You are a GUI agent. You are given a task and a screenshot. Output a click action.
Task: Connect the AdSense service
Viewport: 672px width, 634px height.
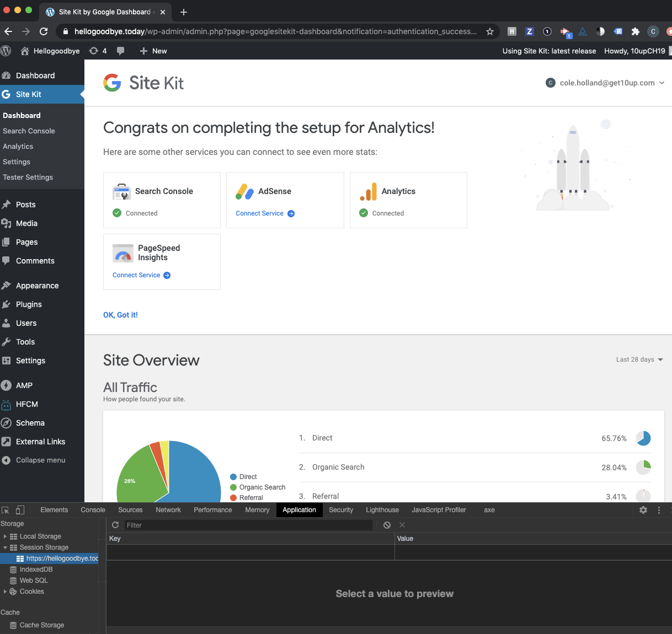(265, 213)
